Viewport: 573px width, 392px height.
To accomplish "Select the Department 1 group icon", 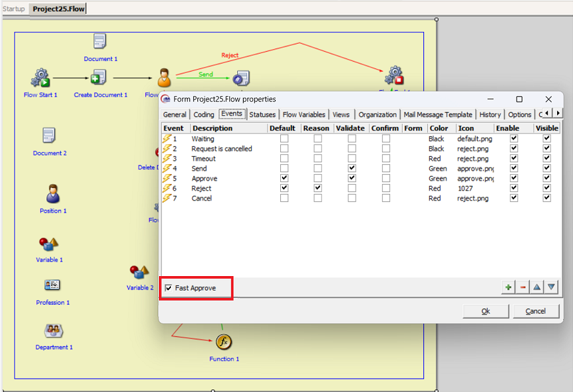I will (x=53, y=330).
